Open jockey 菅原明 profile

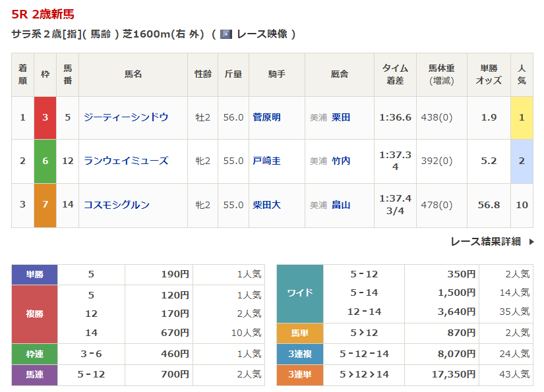267,117
